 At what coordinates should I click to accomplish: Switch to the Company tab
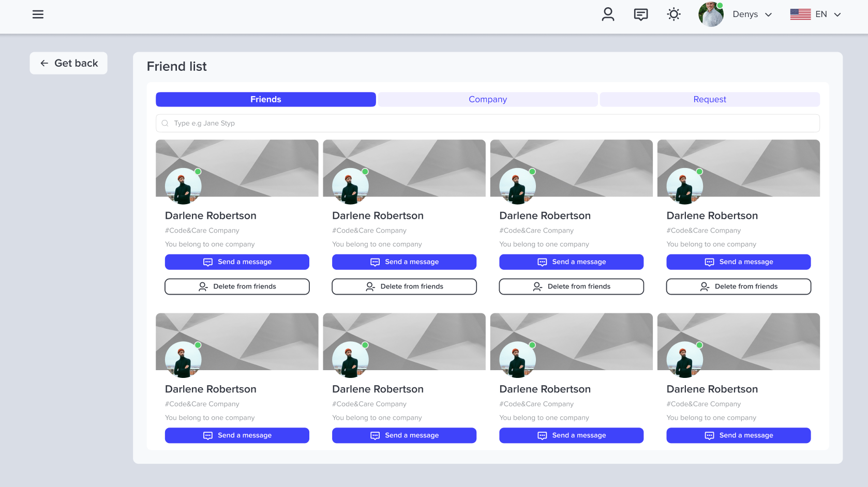(x=487, y=99)
